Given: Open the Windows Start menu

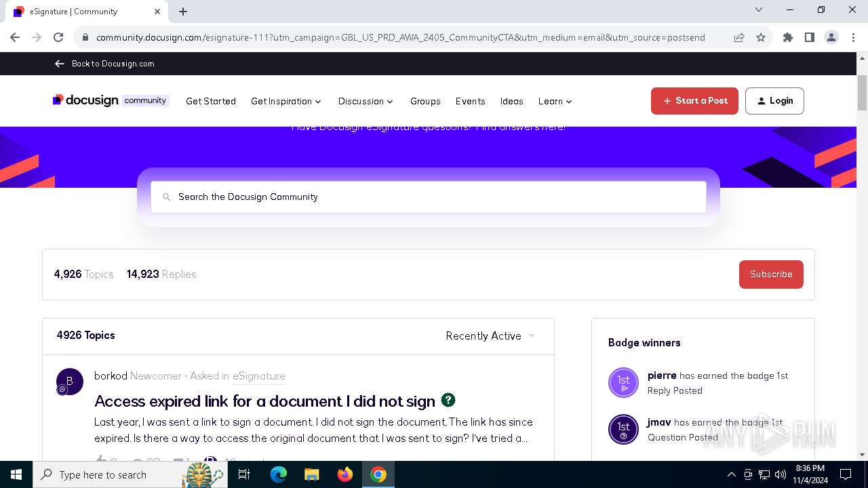Looking at the screenshot, I should click(x=16, y=474).
